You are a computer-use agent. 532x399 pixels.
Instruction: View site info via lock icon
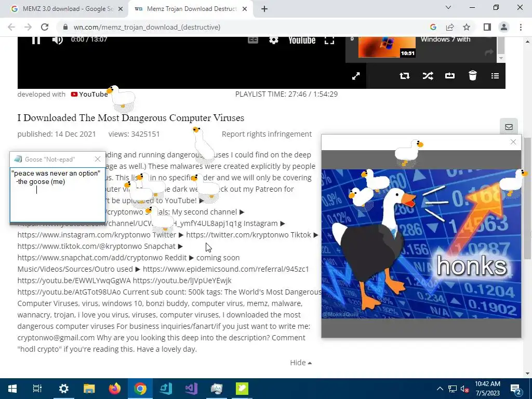65,27
